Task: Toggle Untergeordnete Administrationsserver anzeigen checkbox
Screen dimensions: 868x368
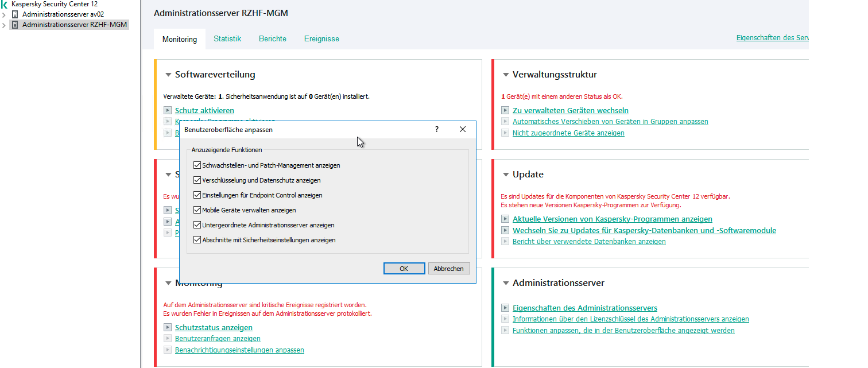Action: (197, 225)
